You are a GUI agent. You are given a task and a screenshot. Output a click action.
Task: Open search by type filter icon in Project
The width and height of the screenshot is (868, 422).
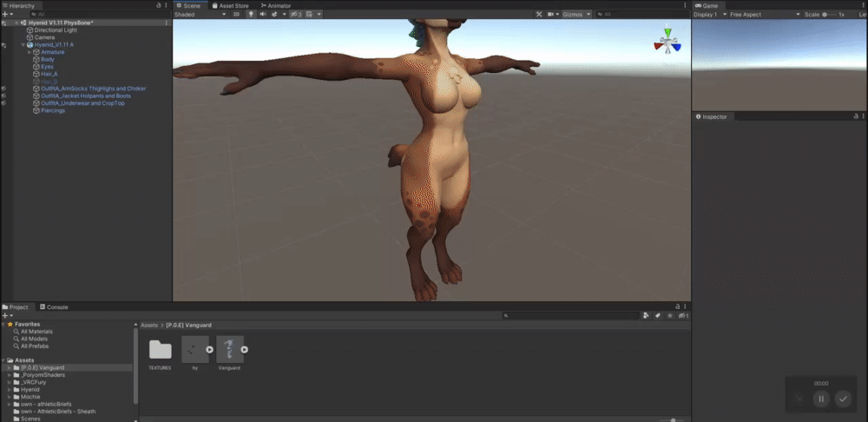[x=646, y=316]
